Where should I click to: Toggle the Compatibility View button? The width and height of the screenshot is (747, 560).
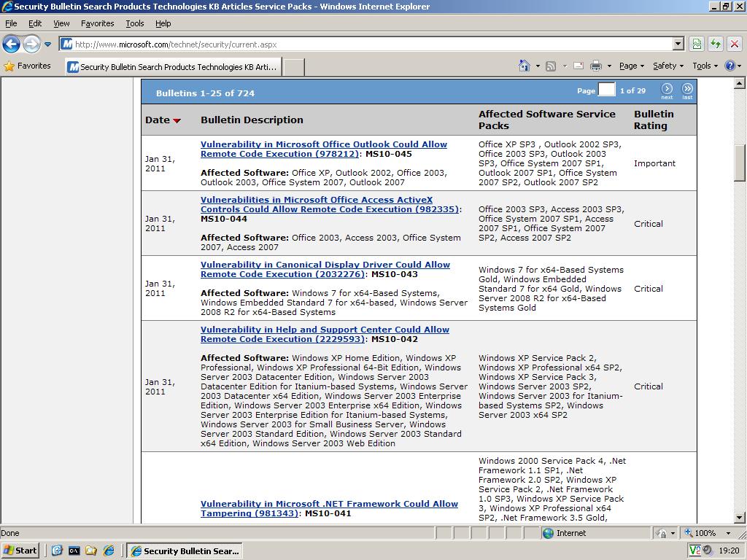697,44
